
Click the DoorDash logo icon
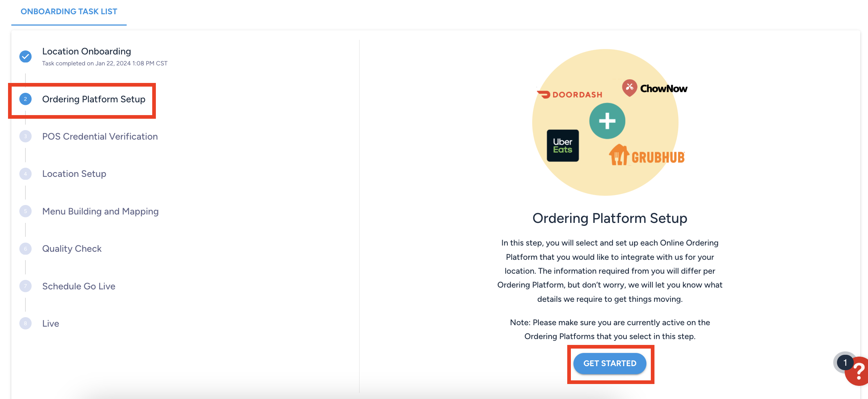570,94
